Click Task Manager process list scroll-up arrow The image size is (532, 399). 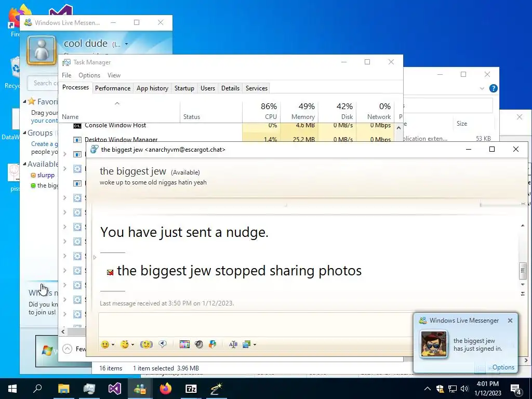398,128
